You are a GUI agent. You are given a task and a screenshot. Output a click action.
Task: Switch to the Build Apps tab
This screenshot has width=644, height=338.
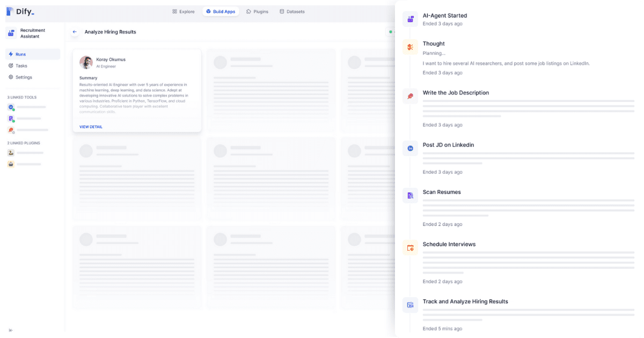click(x=221, y=11)
